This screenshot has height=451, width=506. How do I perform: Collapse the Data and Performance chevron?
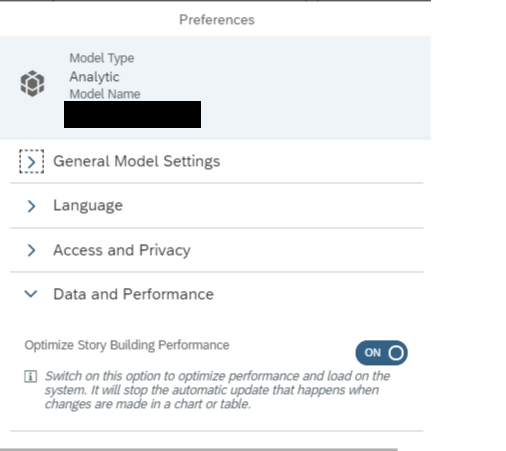coord(31,294)
